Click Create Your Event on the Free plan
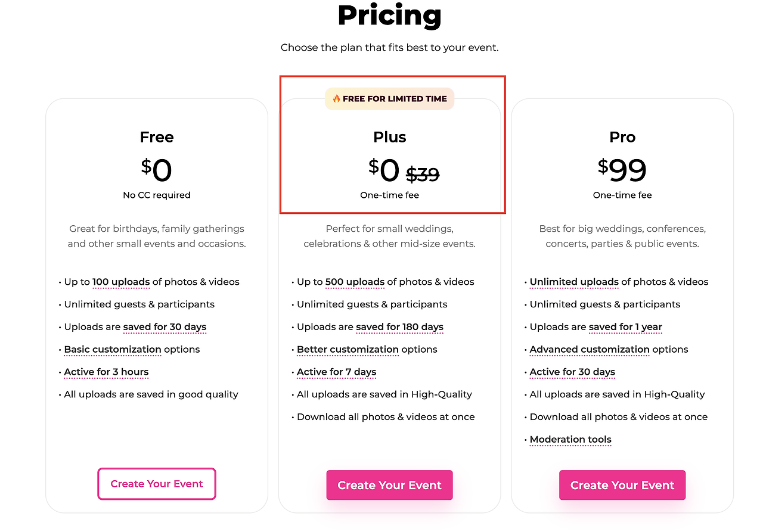This screenshot has width=763, height=532. pos(156,484)
